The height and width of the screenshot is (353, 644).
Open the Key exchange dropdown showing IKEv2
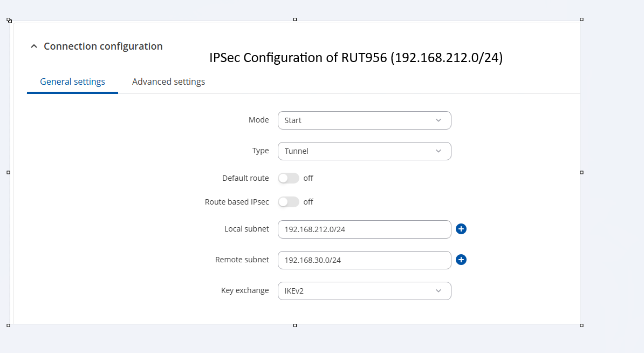(x=364, y=291)
